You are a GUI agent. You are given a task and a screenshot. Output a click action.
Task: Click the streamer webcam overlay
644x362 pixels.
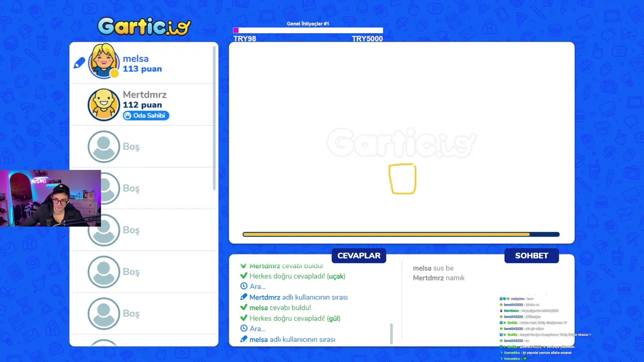tap(50, 198)
